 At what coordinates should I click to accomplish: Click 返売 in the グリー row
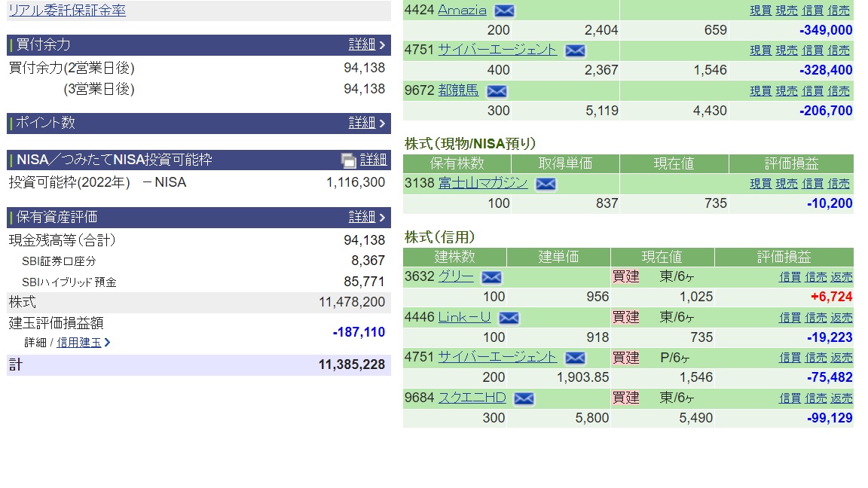coord(842,277)
